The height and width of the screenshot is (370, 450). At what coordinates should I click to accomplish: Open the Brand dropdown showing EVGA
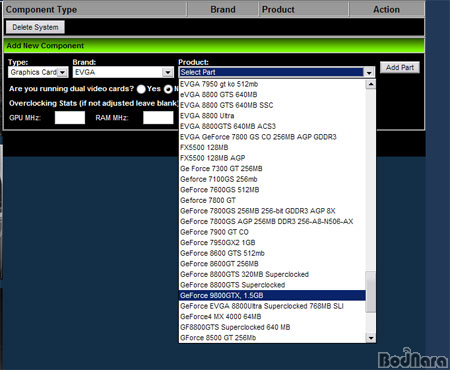click(x=123, y=72)
